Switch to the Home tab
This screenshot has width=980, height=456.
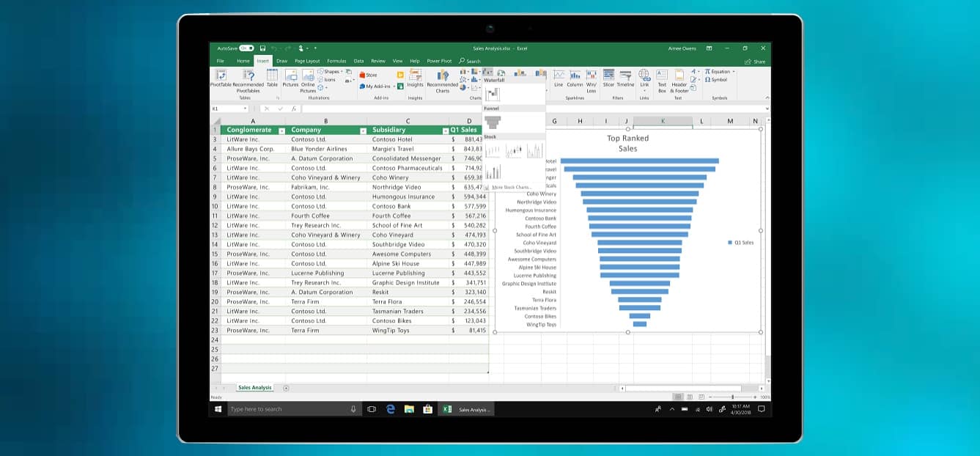coord(243,61)
